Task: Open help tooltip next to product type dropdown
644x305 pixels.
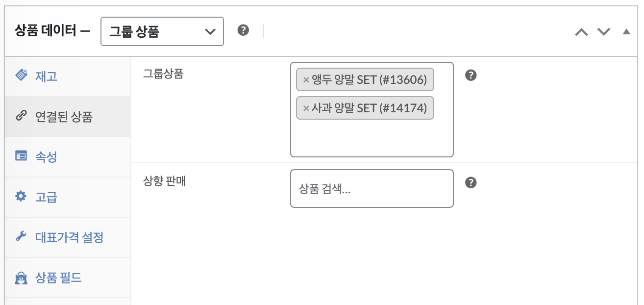Action: coord(243,30)
